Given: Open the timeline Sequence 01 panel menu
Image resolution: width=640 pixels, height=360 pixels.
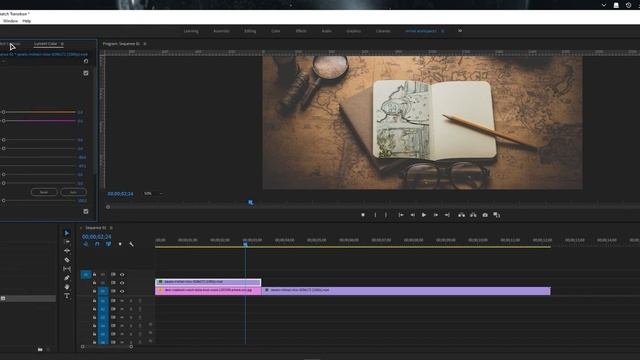Looking at the screenshot, I should [111, 228].
